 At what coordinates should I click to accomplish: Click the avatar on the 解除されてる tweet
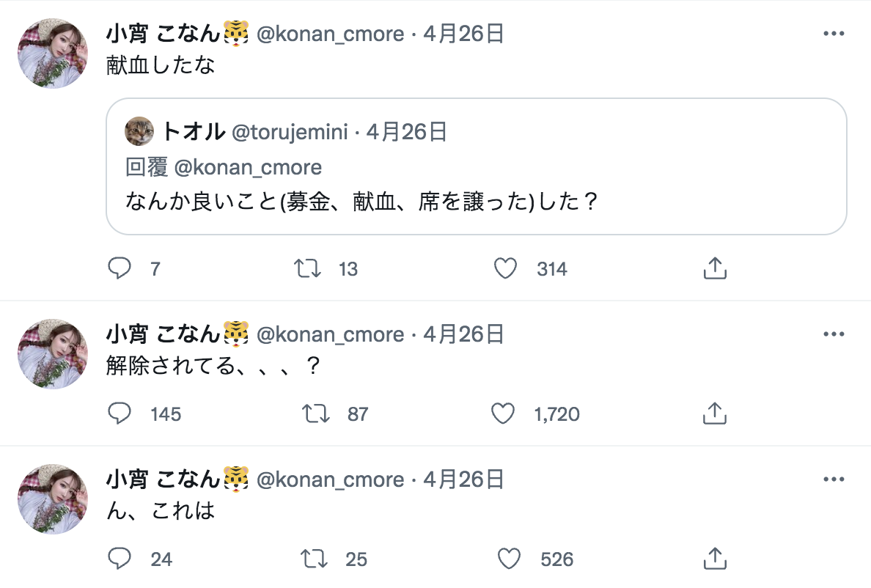coord(52,354)
